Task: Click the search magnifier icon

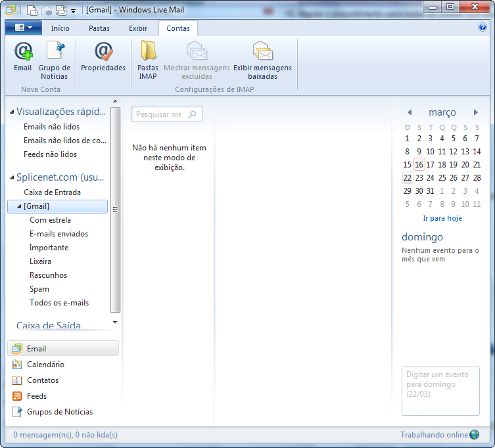Action: (192, 114)
